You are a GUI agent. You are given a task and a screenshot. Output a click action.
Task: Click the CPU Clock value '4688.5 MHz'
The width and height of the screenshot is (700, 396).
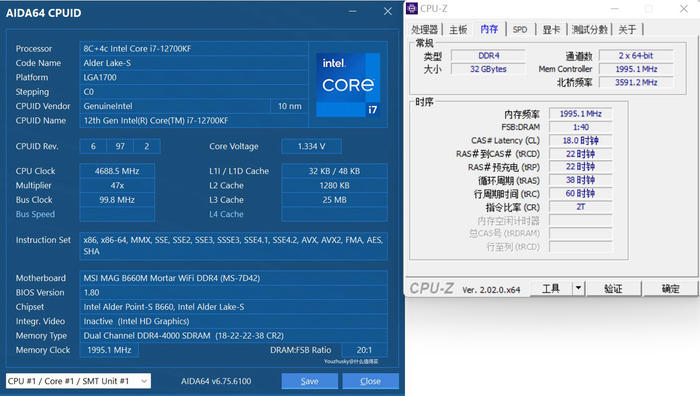(117, 171)
